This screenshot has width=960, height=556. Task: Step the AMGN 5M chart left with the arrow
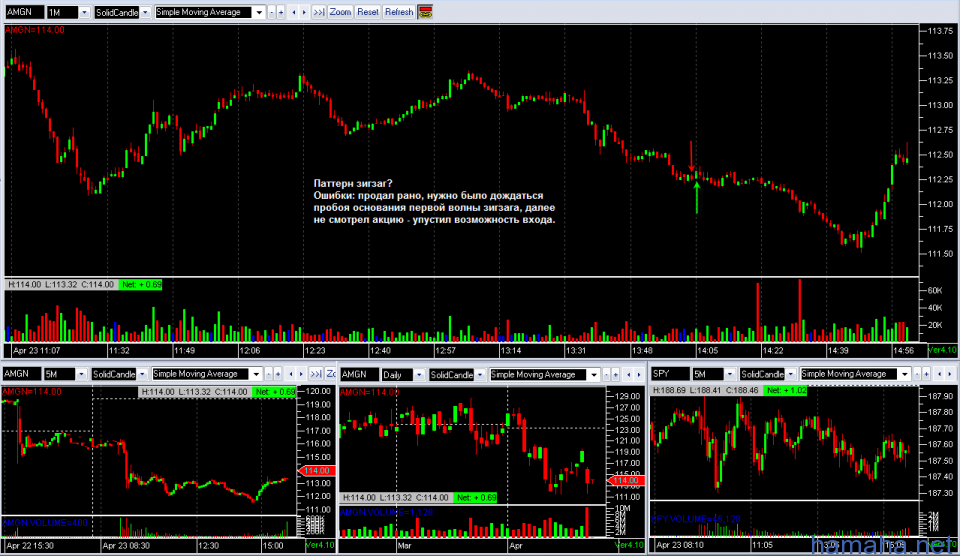coord(291,374)
